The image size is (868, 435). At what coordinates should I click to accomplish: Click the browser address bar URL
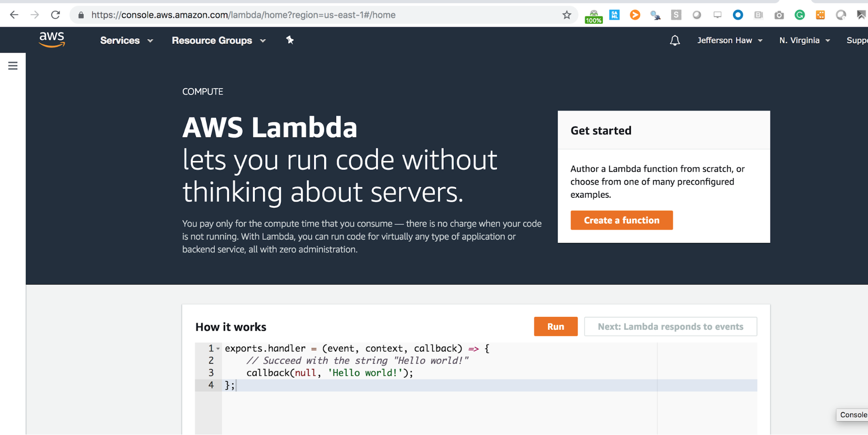click(243, 15)
